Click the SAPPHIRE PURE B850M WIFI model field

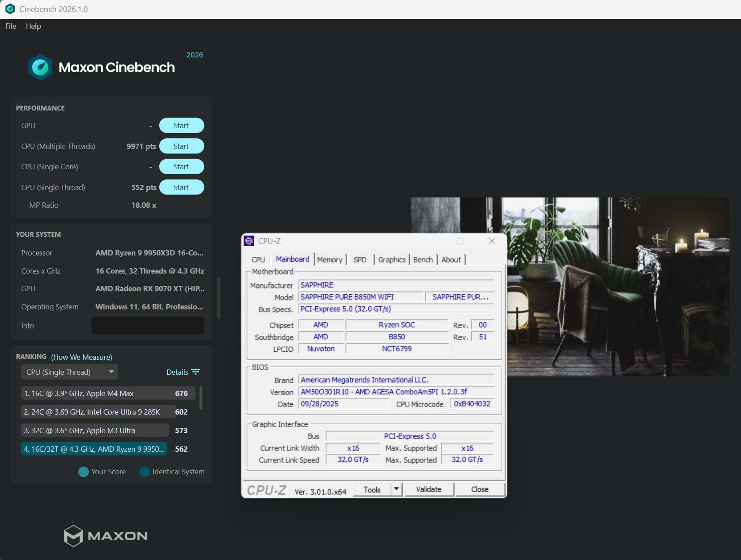point(361,297)
